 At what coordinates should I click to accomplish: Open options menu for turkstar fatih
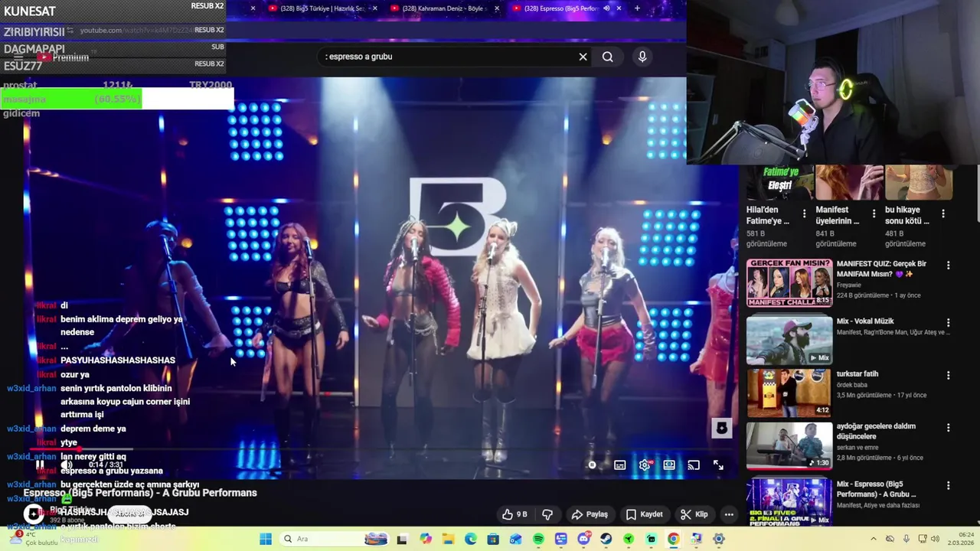pos(949,376)
